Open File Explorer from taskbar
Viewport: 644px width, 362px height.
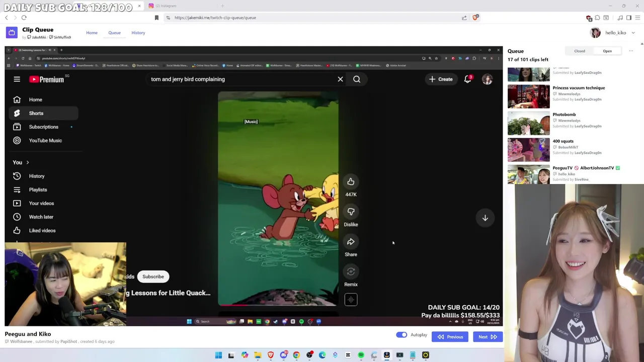pos(257,355)
